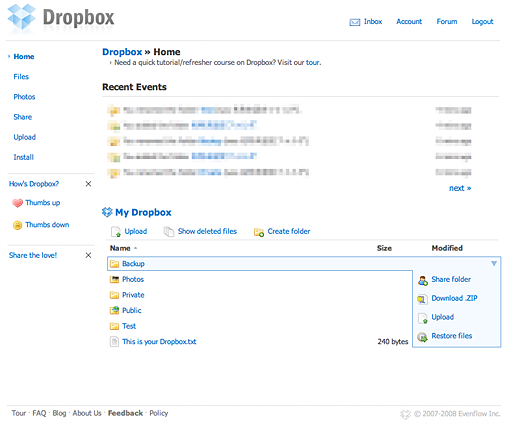Open the Tour footer link

coord(19,413)
